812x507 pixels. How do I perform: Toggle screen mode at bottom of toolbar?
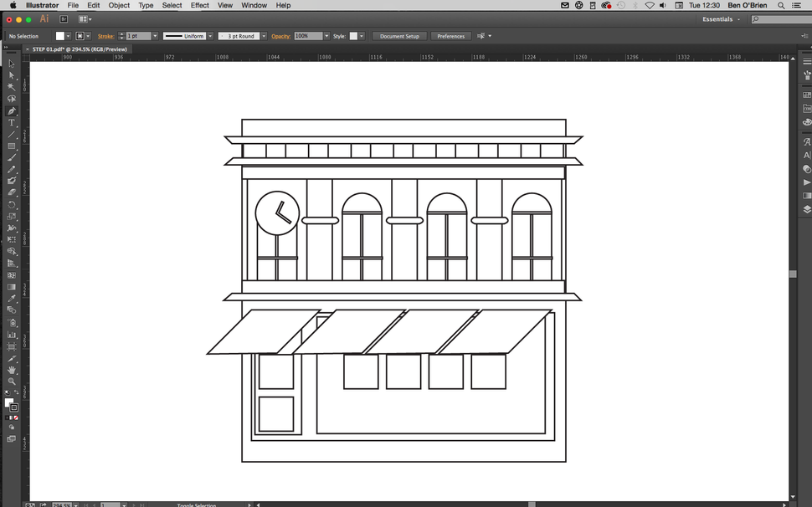pyautogui.click(x=12, y=439)
